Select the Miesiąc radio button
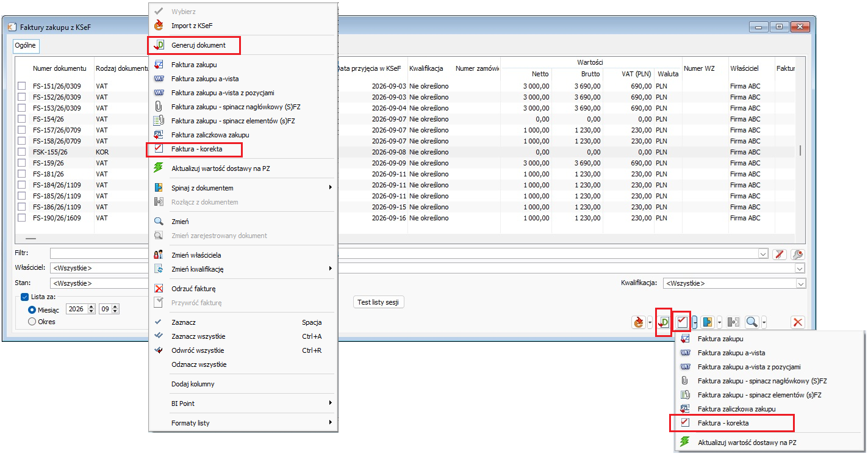Screen dimensions: 868x456 [32, 309]
